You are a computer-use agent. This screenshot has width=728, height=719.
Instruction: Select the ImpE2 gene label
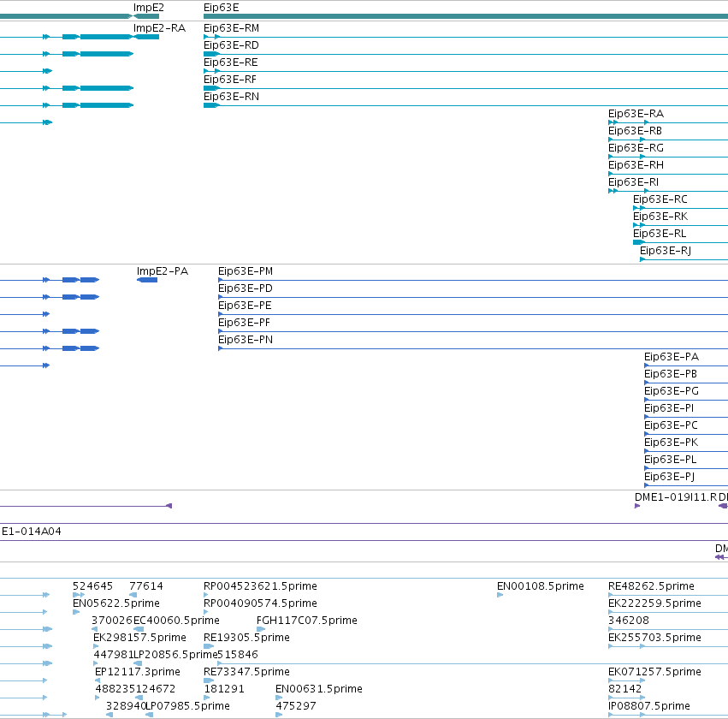[x=149, y=8]
